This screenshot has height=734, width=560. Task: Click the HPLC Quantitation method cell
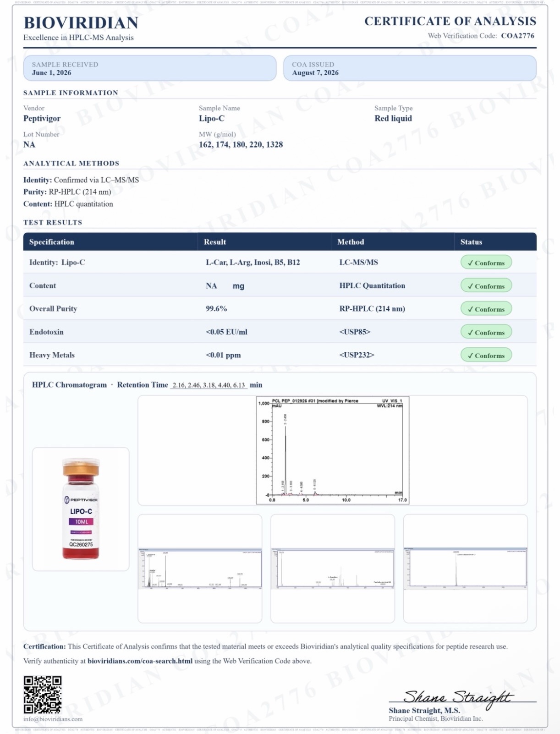tap(372, 285)
